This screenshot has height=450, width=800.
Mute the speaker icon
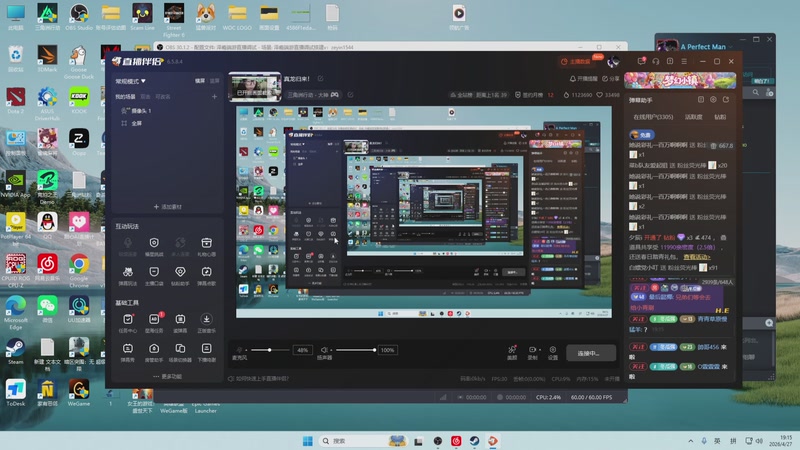click(x=324, y=349)
